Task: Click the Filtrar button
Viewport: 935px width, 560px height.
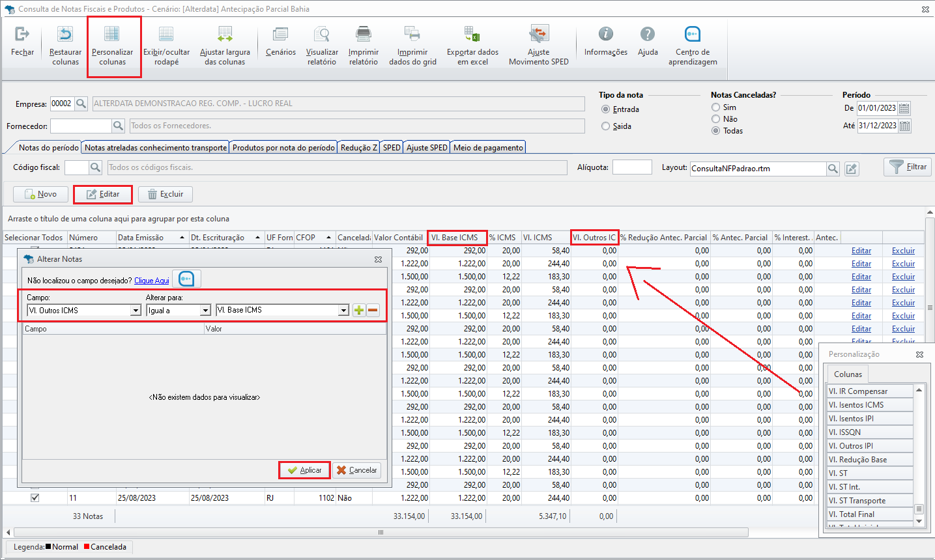Action: tap(908, 167)
